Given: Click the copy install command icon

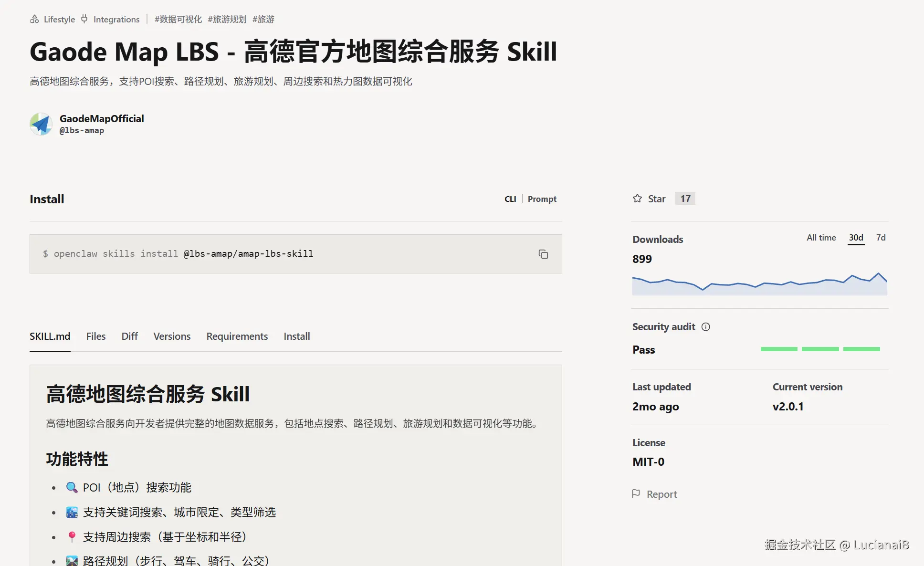Looking at the screenshot, I should pyautogui.click(x=543, y=254).
